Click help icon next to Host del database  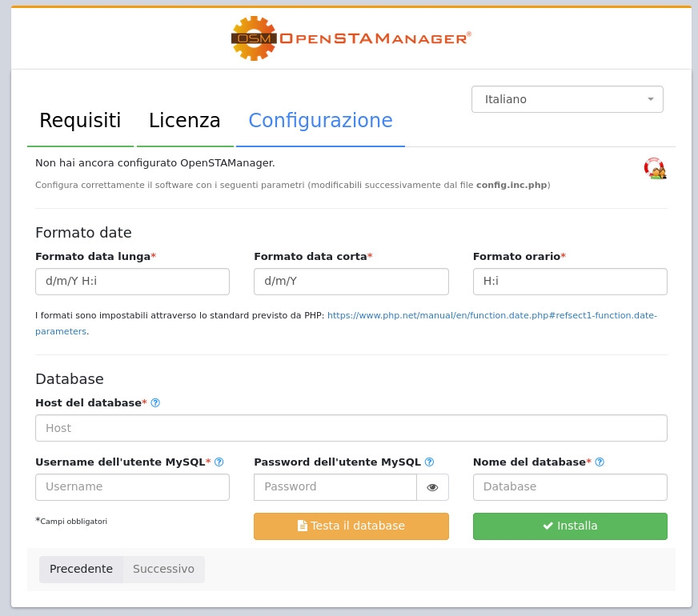coord(155,403)
